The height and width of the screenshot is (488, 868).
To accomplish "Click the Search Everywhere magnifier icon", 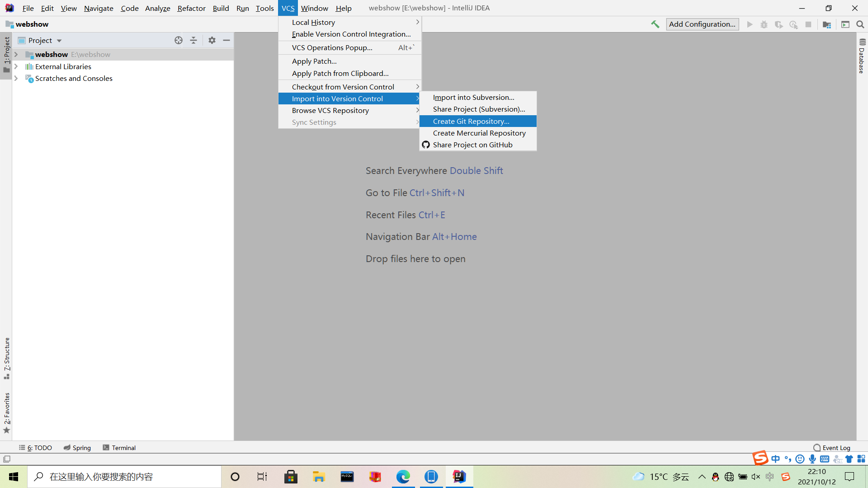I will (860, 24).
